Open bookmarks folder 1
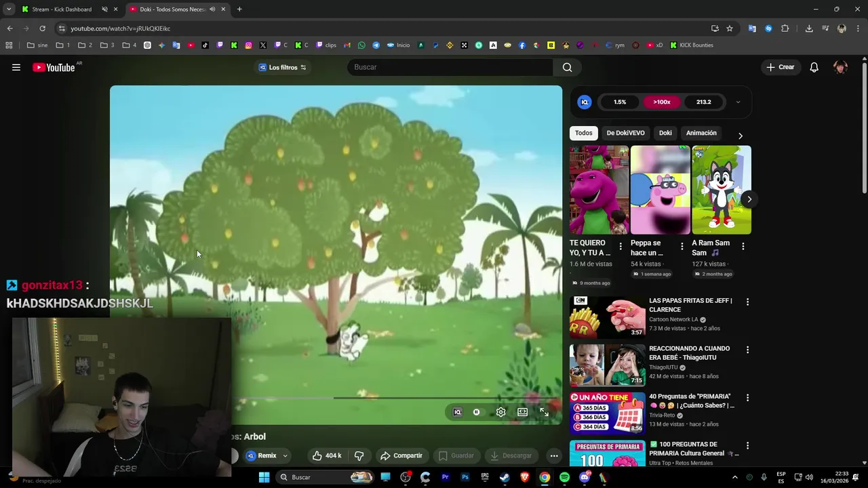Image resolution: width=868 pixels, height=488 pixels. (62, 45)
